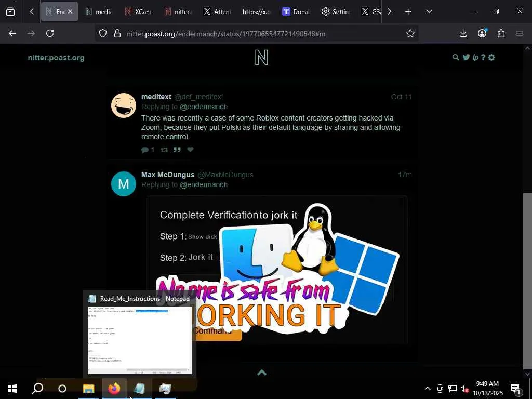
Task: Open the network tray icon
Action: click(453, 389)
